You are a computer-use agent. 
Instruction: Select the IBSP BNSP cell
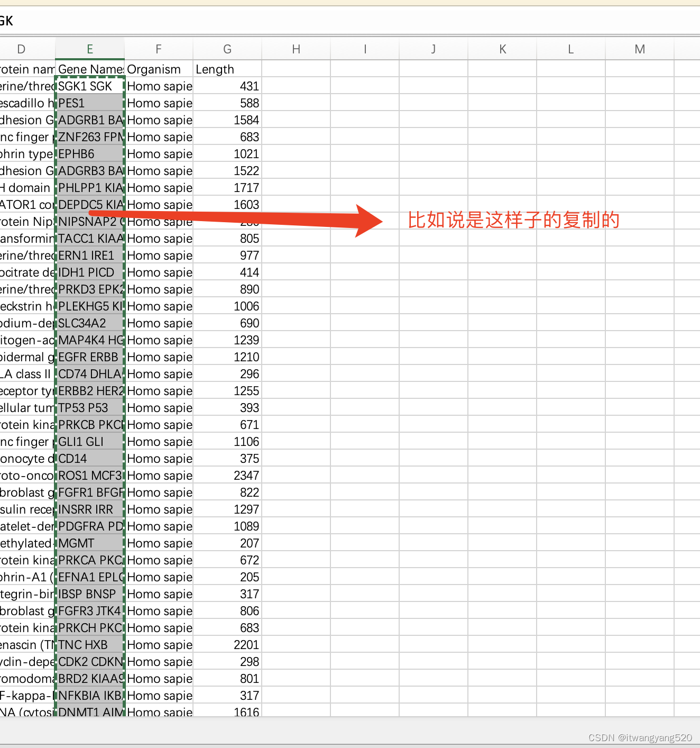pyautogui.click(x=90, y=594)
